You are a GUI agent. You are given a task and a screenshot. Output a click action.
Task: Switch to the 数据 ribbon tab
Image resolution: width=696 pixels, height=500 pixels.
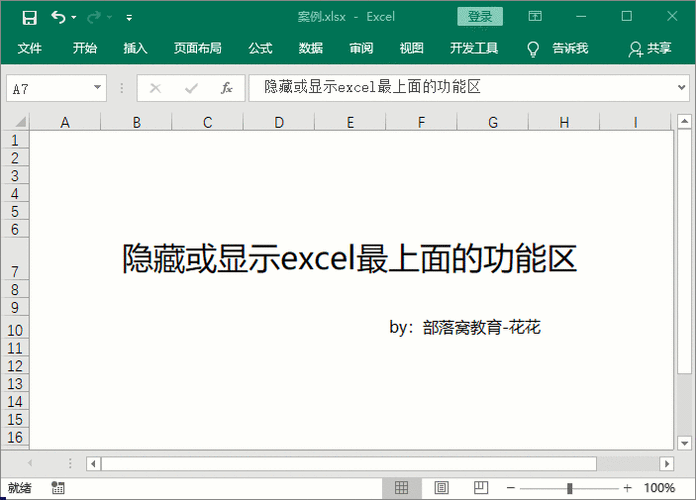tap(311, 48)
